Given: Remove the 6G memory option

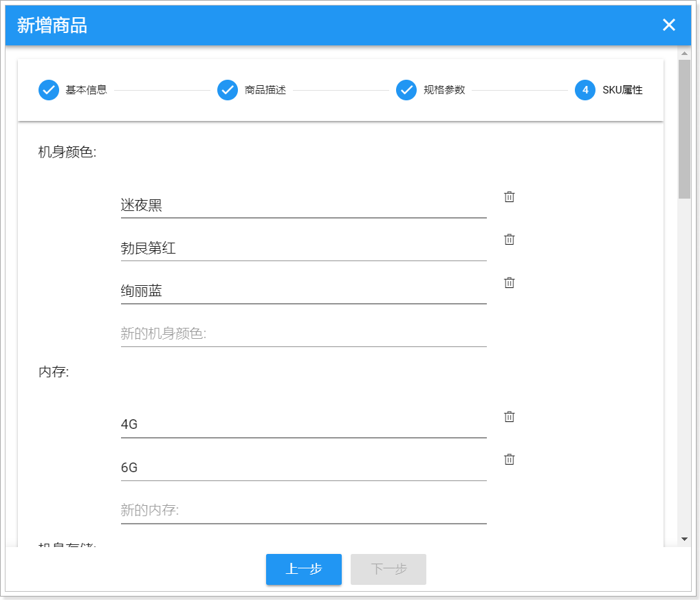Looking at the screenshot, I should tap(509, 459).
